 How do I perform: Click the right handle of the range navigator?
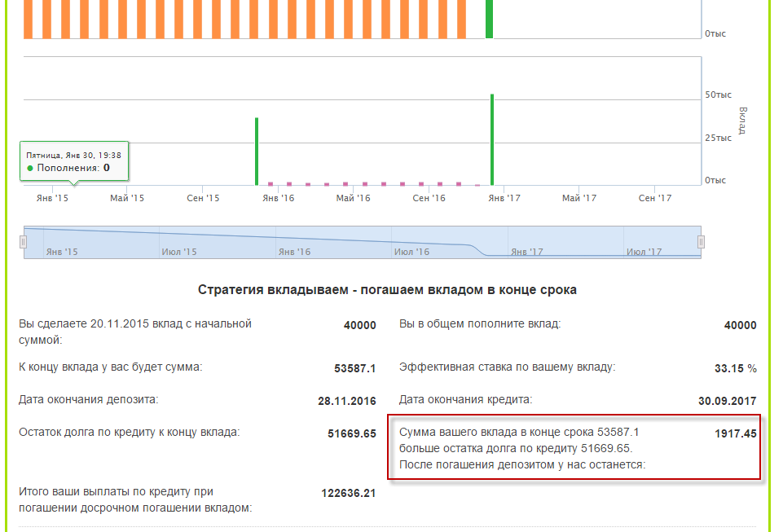point(701,242)
